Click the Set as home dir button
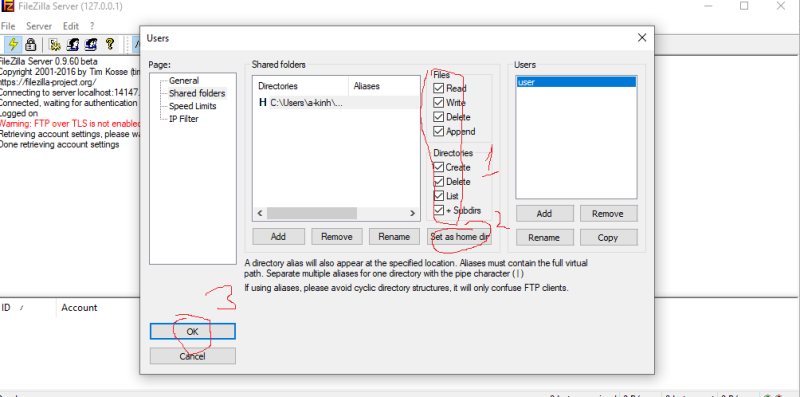This screenshot has width=800, height=397. [x=459, y=237]
